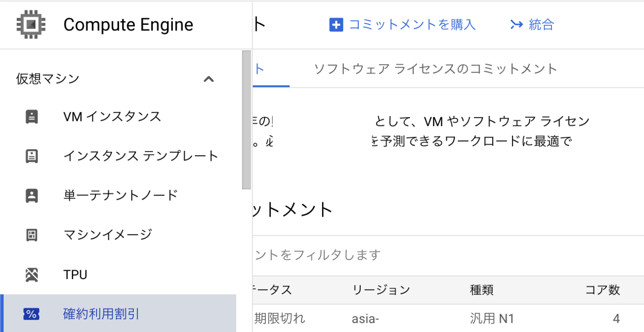Click the 汎用 N1 type cell

492,318
